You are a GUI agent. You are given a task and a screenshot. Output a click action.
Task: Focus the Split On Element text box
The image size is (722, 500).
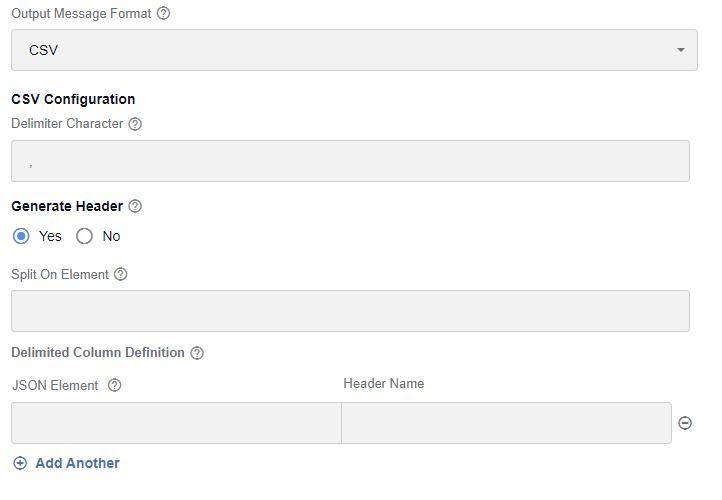click(x=350, y=311)
